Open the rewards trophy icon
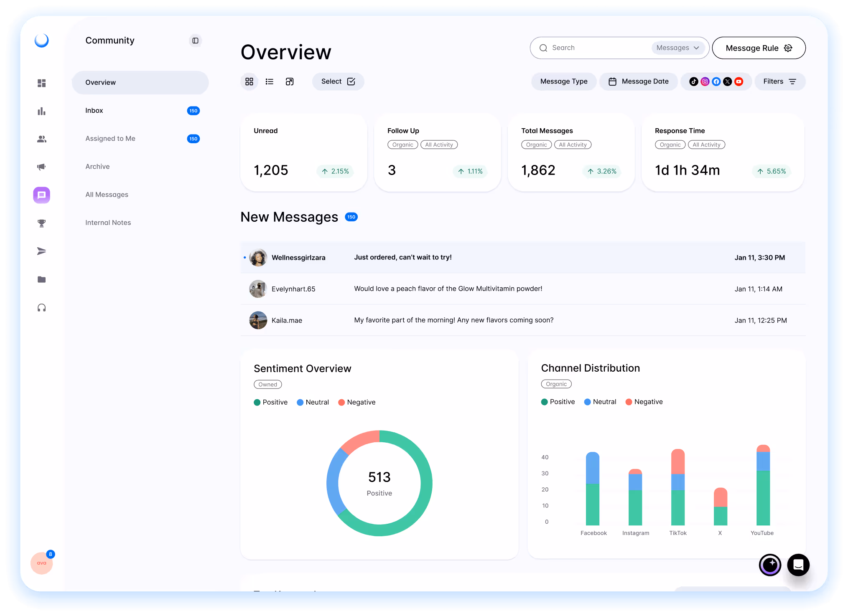This screenshot has width=848, height=616. coord(41,223)
